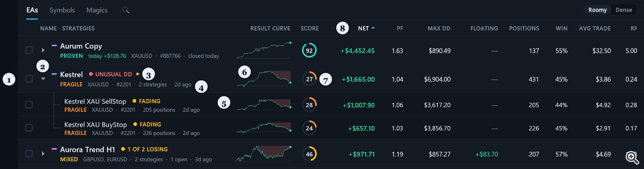Open the Kestrel result curve thumbnail
Image resolution: width=644 pixels, height=169 pixels.
(x=264, y=79)
